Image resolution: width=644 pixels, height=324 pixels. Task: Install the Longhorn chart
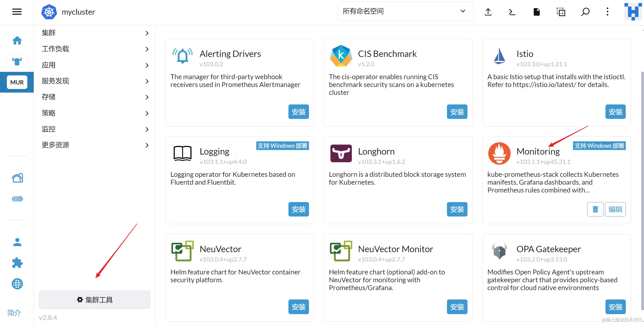[457, 209]
